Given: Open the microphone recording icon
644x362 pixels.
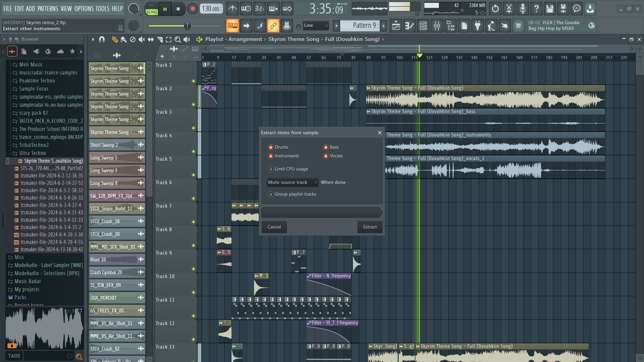Looking at the screenshot, I should click(x=523, y=9).
